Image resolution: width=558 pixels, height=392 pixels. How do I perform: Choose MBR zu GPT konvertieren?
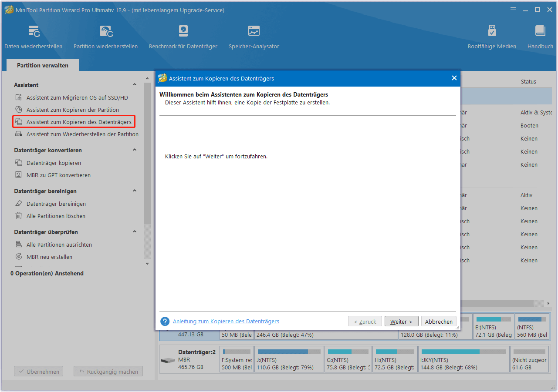58,175
